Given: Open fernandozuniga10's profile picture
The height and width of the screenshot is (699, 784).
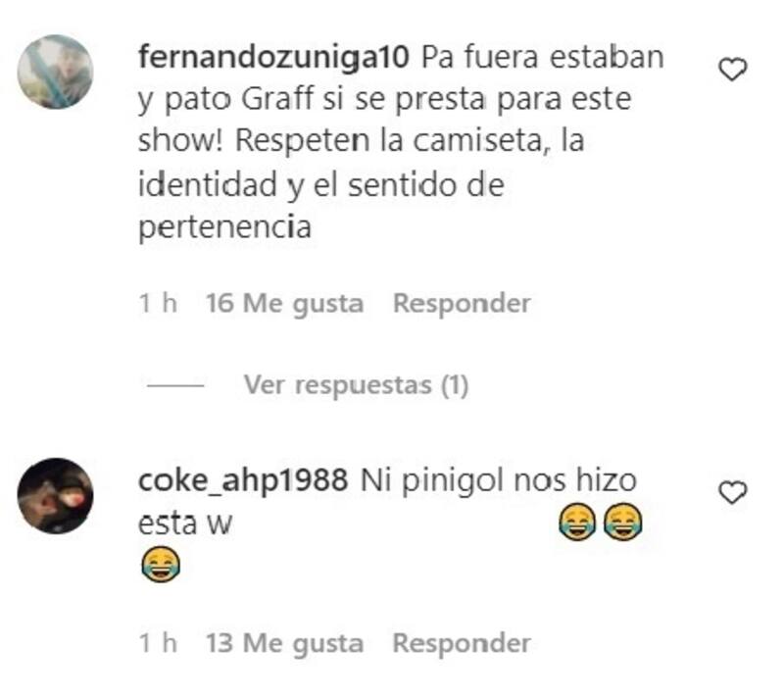Looking at the screenshot, I should point(55,72).
